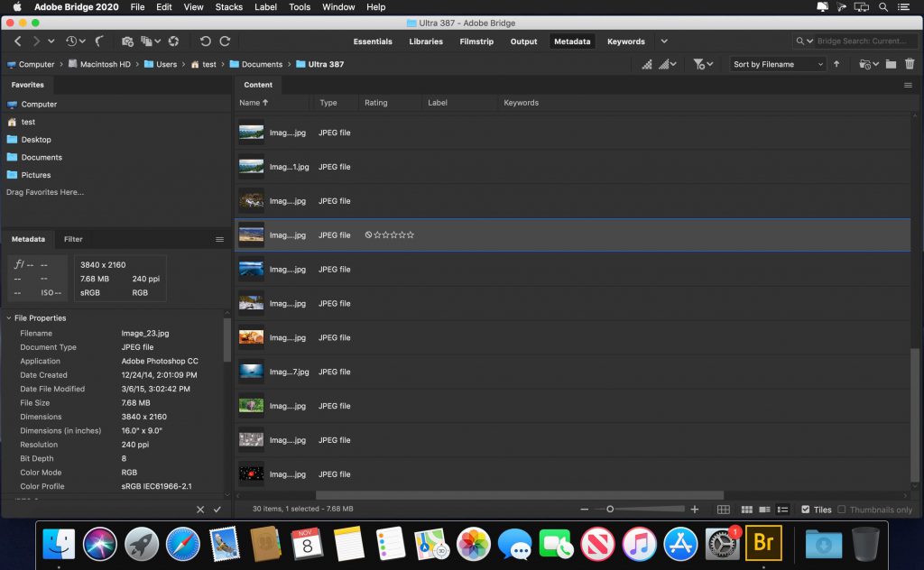
Task: Create a new folder in Ultra 387
Action: (x=892, y=64)
